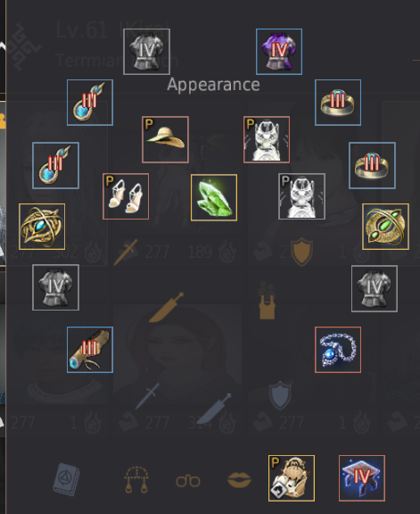
Task: Select the purple IV armor slot
Action: tap(279, 52)
